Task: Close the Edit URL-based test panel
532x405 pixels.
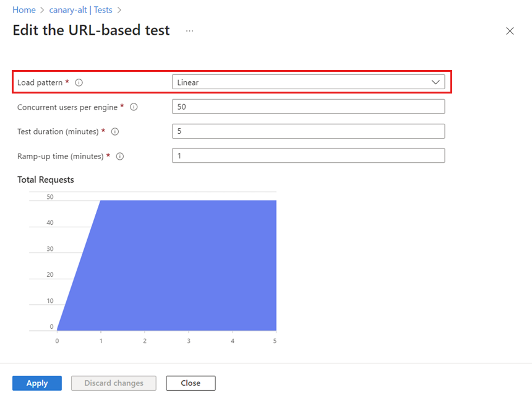Action: pos(510,31)
